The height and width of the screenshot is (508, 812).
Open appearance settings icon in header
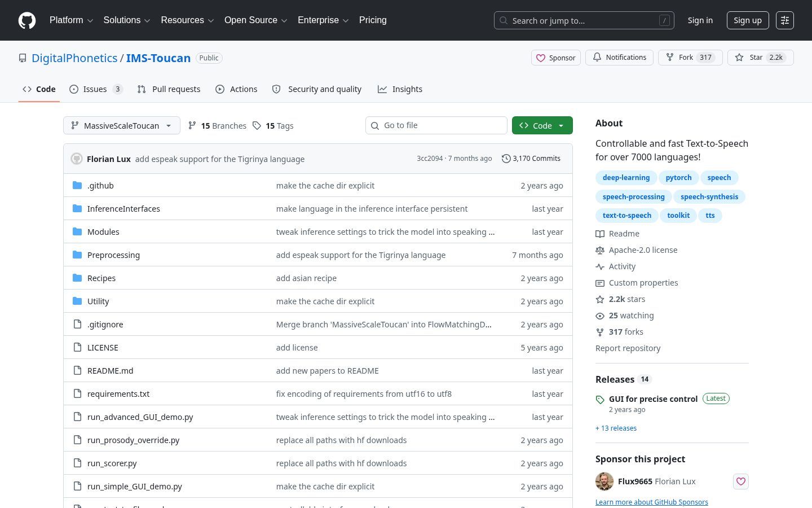click(785, 20)
